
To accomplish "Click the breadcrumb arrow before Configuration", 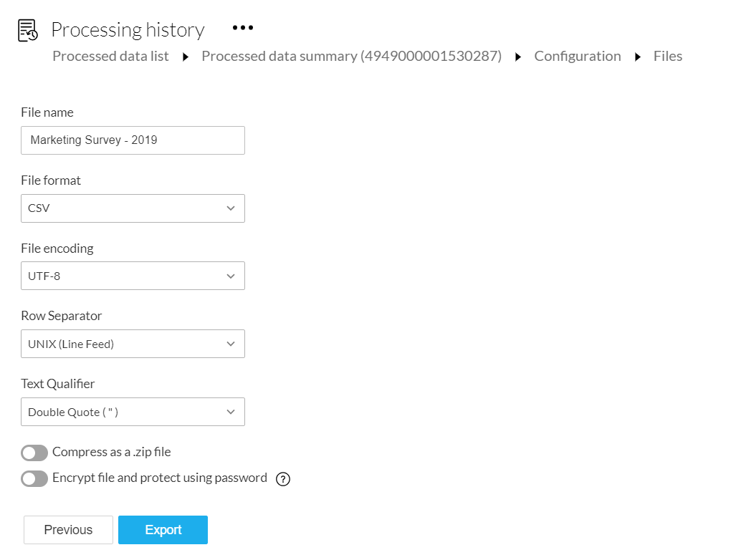I will (x=518, y=57).
